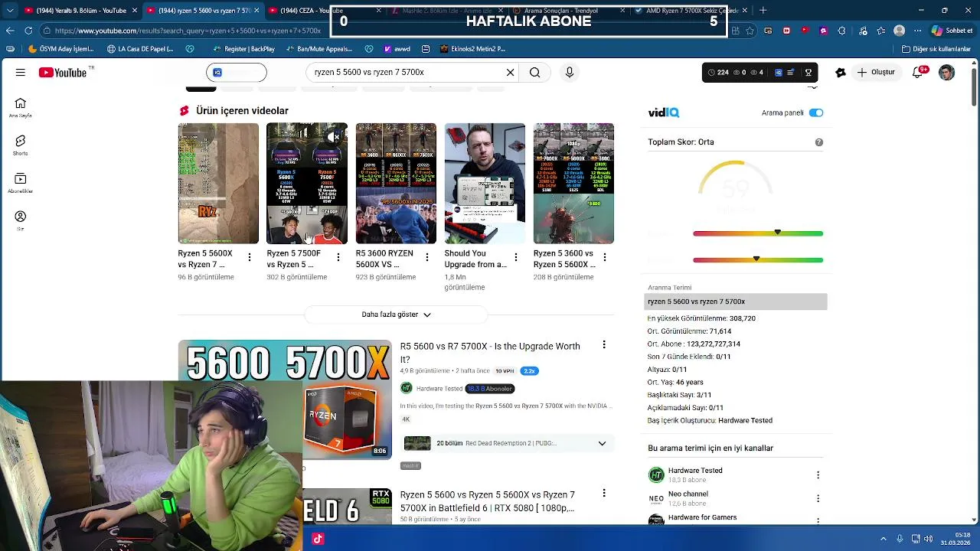
Task: Open Ban/Mute Appeals bookmark
Action: 318,49
